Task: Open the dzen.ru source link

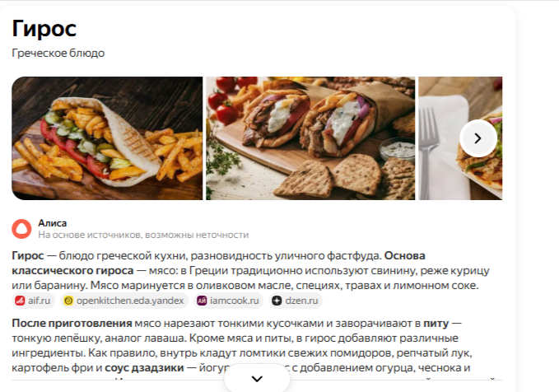Action: pos(296,301)
